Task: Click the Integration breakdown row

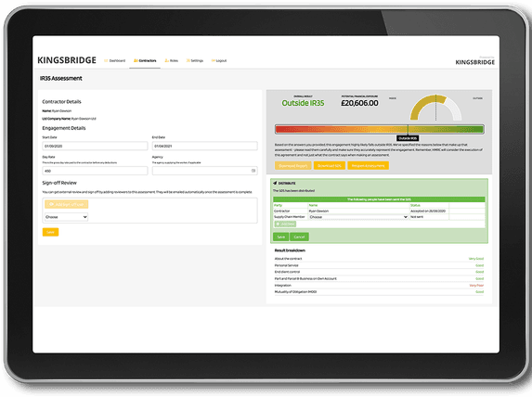Action: pos(379,286)
